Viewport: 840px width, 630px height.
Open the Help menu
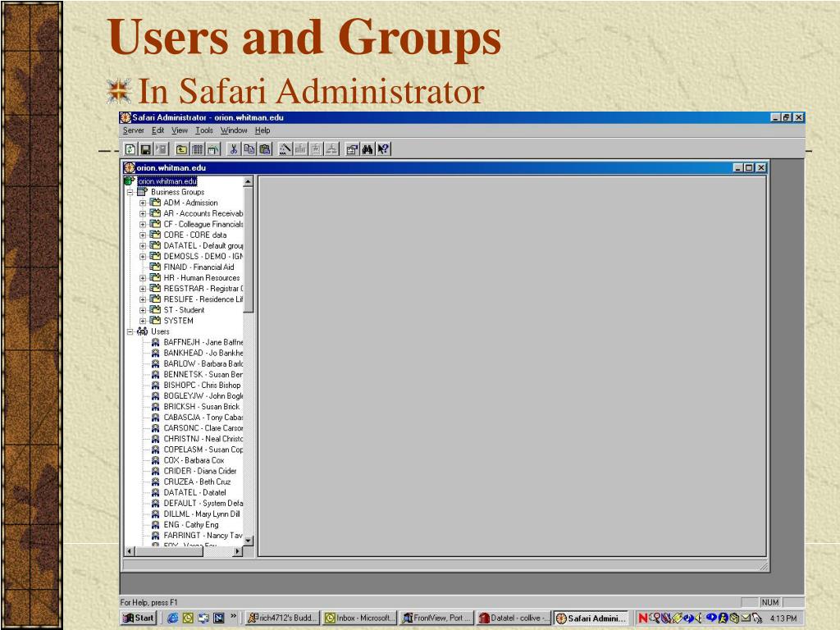click(262, 130)
